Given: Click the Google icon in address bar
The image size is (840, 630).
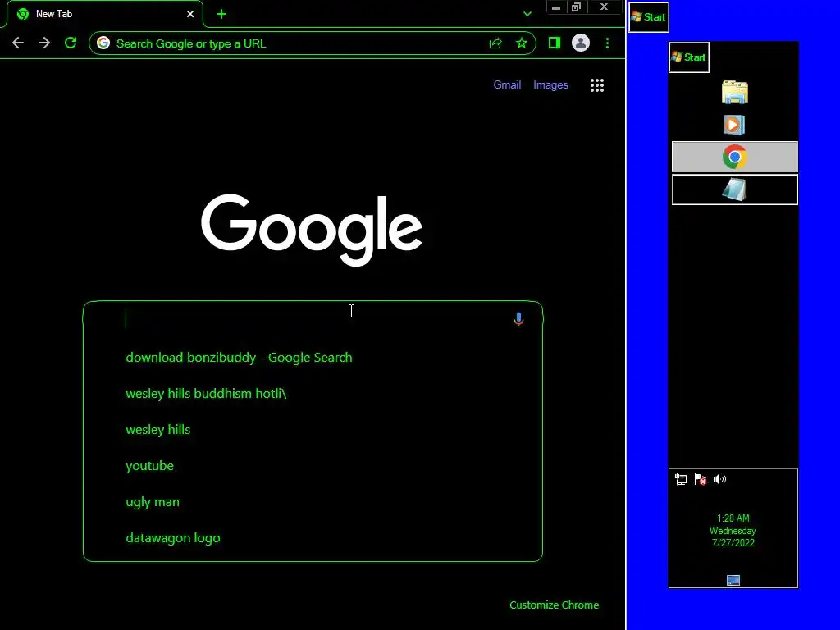Looking at the screenshot, I should (103, 43).
